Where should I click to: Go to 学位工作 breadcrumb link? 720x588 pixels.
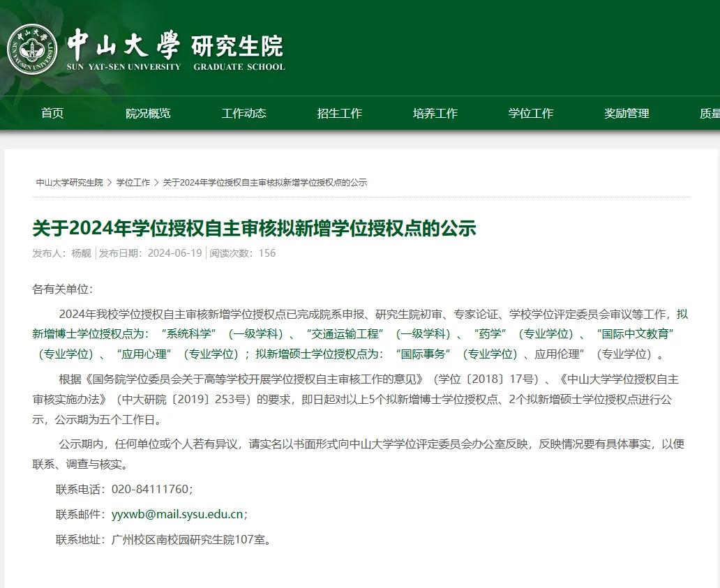(x=133, y=183)
